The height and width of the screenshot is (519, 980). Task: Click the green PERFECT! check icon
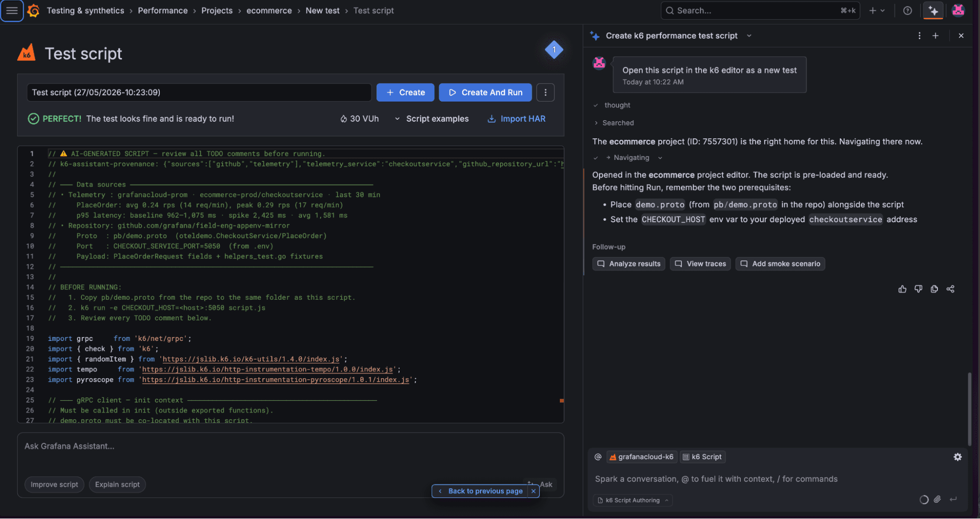point(33,119)
